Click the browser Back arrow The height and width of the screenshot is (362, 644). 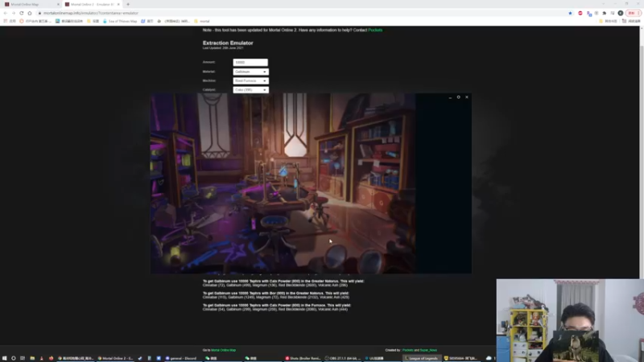6,13
